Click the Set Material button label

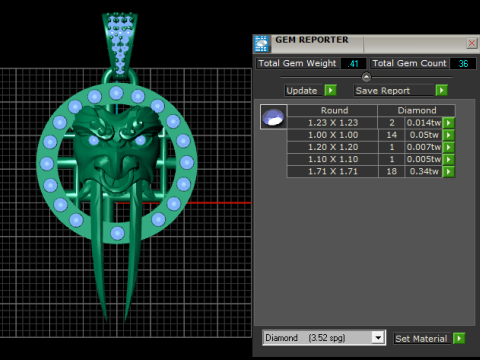click(422, 339)
